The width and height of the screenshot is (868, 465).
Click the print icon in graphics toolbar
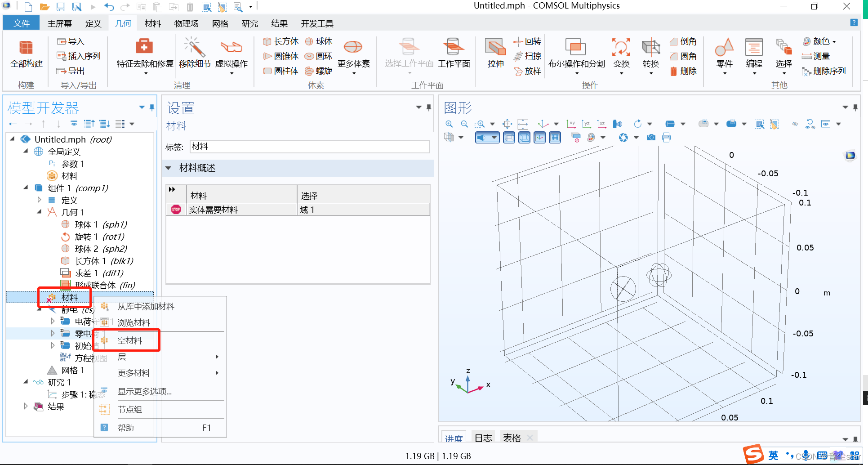666,138
